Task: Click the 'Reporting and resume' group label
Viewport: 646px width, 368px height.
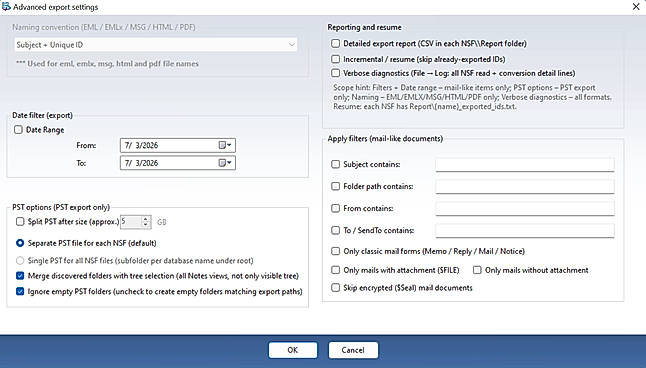Action: point(364,27)
